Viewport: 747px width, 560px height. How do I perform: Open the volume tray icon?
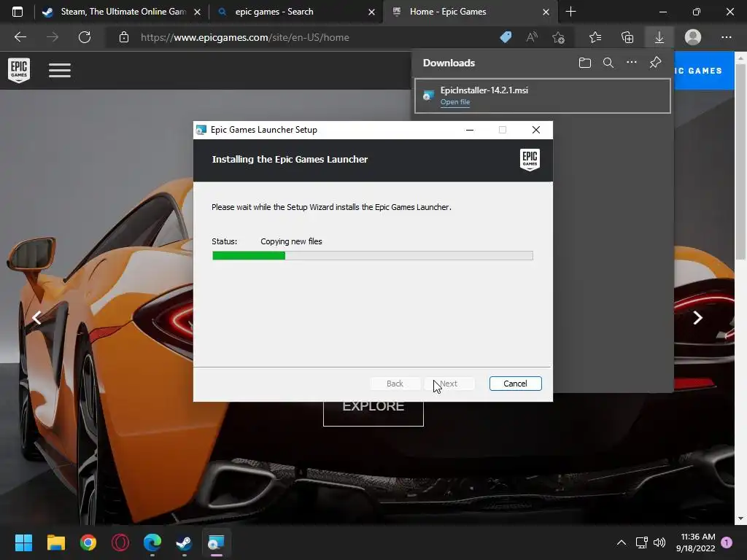coord(659,542)
